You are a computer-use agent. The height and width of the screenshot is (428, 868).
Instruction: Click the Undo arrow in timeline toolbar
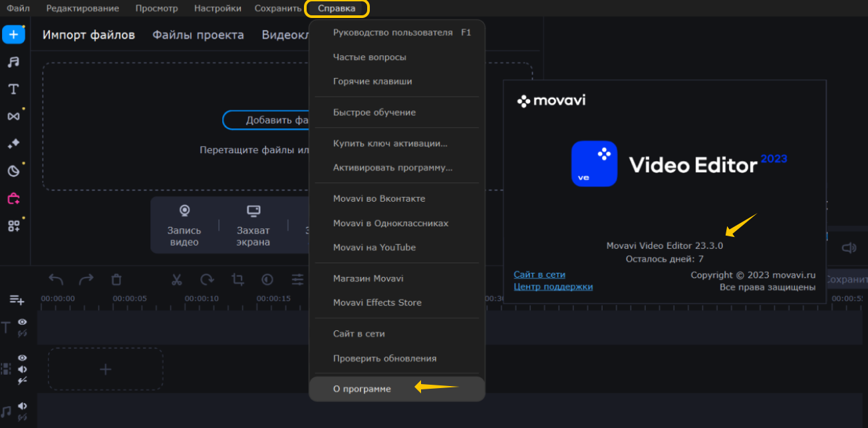(x=56, y=280)
